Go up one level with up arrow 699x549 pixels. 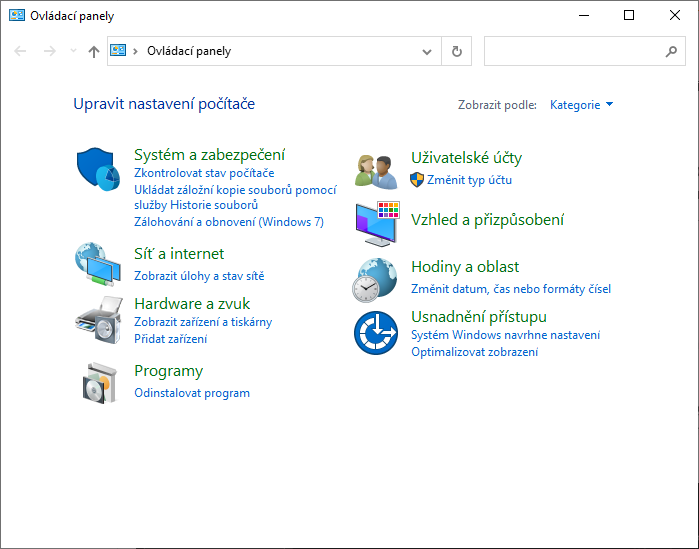(x=94, y=52)
